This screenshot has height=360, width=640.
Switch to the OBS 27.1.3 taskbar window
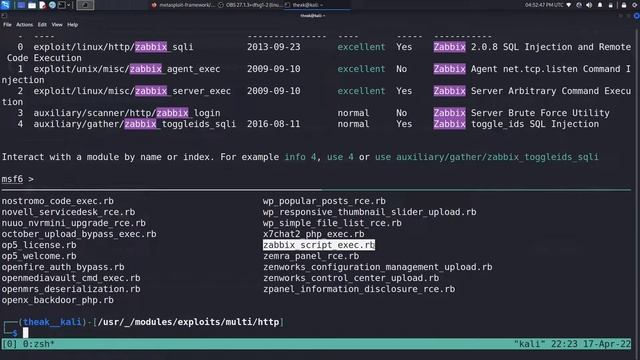(x=250, y=5)
